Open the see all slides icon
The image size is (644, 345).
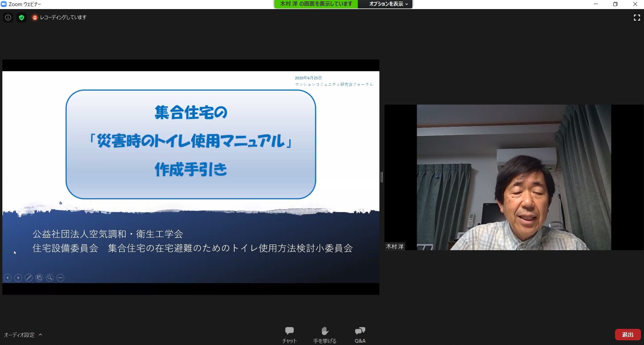click(x=39, y=278)
